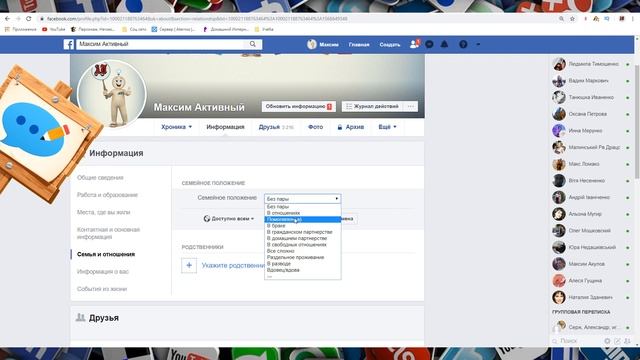Open chat with Макс Ломако
Screen dimensions: 640x360
pyautogui.click(x=591, y=164)
